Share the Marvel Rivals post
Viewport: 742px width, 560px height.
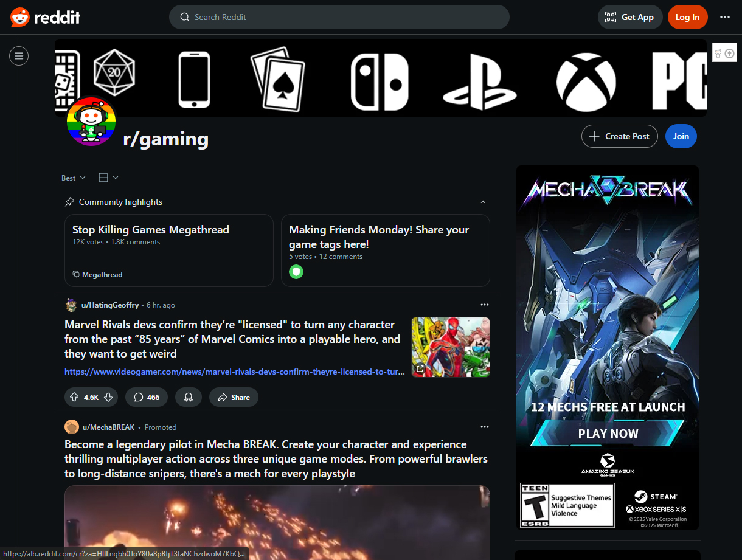pos(234,397)
